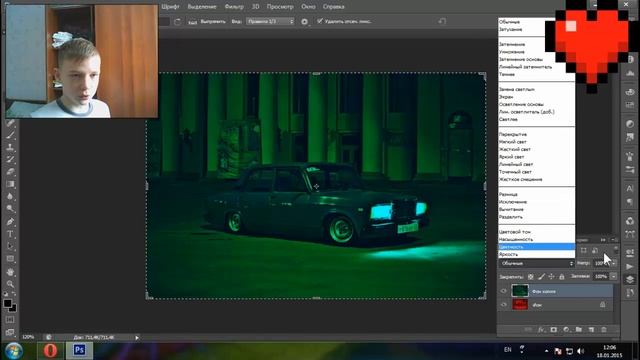This screenshot has height=360, width=640.
Task: Select the Blur tool
Action: (10, 196)
